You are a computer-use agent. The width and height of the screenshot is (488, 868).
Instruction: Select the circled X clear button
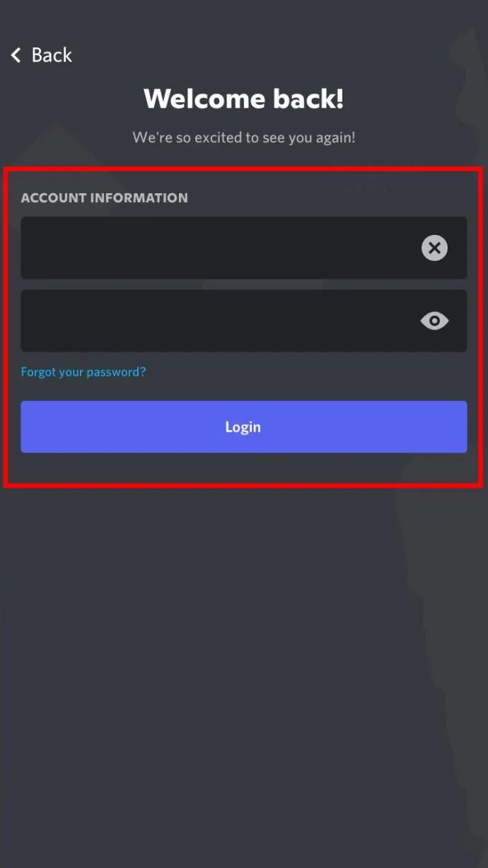click(x=434, y=248)
